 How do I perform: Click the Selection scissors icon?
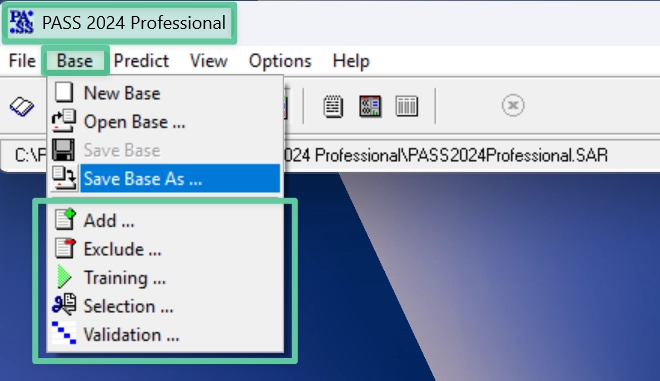64,304
